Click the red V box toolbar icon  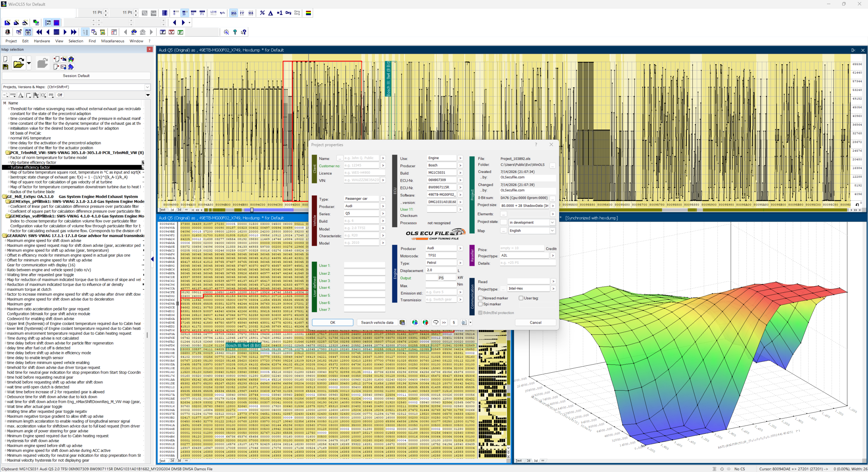[x=172, y=32]
